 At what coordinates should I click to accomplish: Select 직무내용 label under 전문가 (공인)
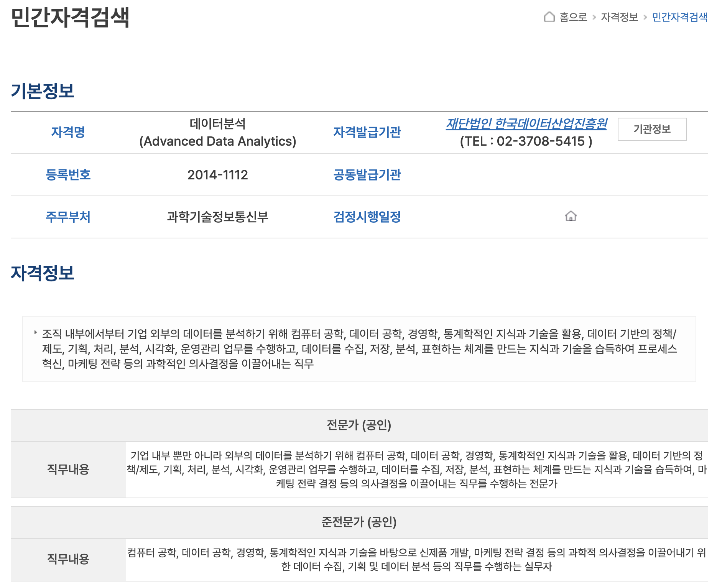[x=68, y=470]
